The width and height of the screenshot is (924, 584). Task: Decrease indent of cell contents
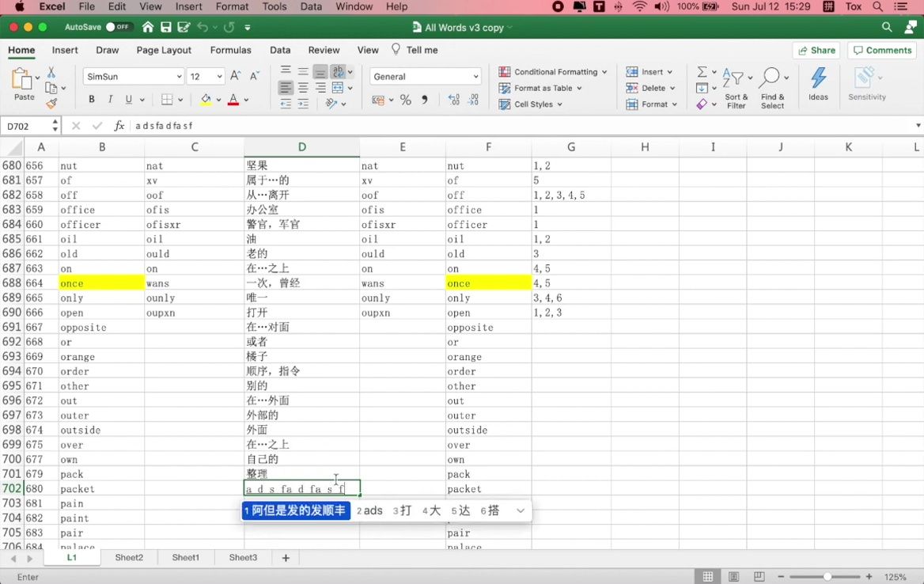(286, 104)
